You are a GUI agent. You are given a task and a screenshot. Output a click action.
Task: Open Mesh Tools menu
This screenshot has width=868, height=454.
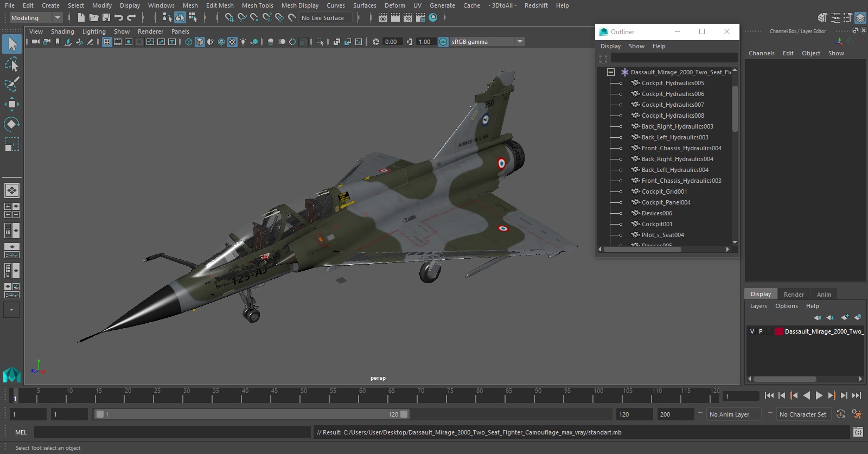257,5
